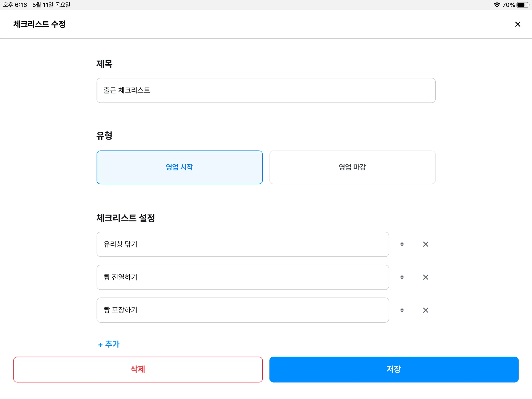The height and width of the screenshot is (399, 532).
Task: Click the + 추가 link
Action: (x=109, y=344)
